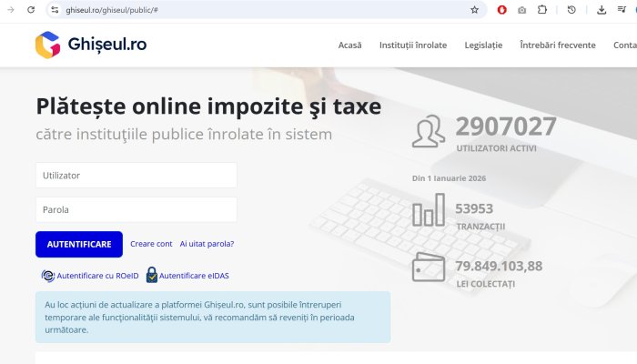637x364 pixels.
Task: Click the camera extension icon in toolbar
Action: pyautogui.click(x=522, y=10)
